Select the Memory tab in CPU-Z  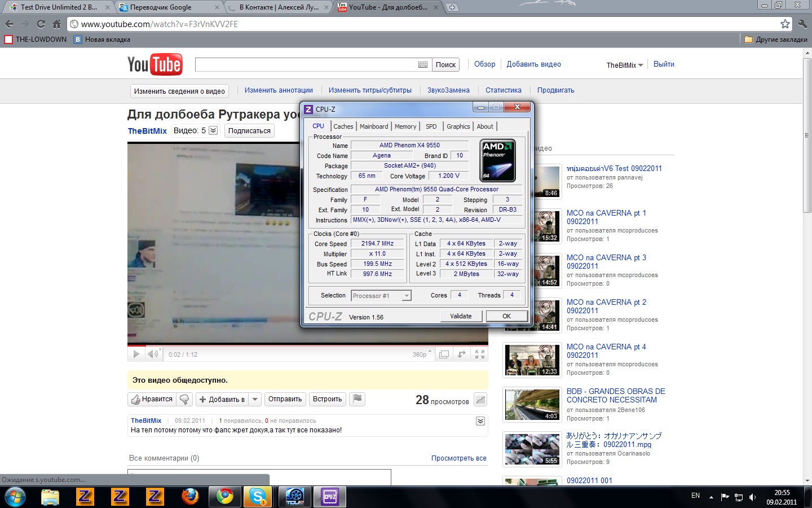click(x=405, y=126)
